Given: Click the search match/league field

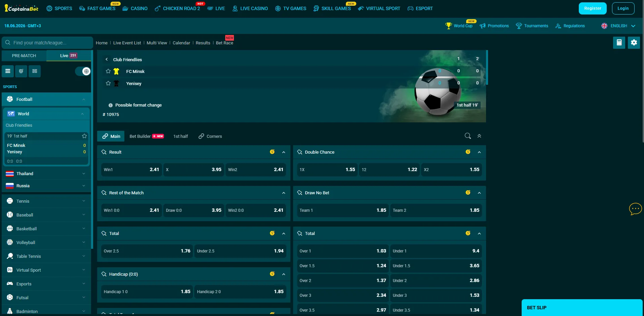Looking at the screenshot, I should pyautogui.click(x=47, y=43).
